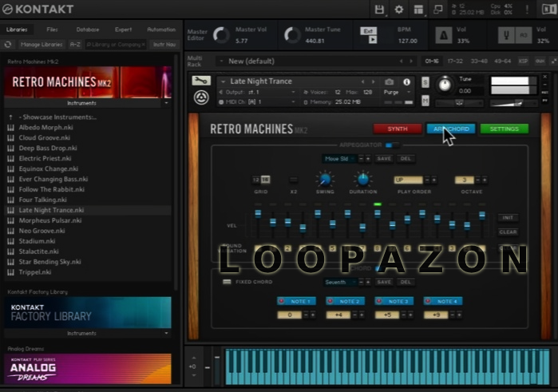Switch to the Database tab
Viewport: 558px width, 392px height.
[88, 30]
